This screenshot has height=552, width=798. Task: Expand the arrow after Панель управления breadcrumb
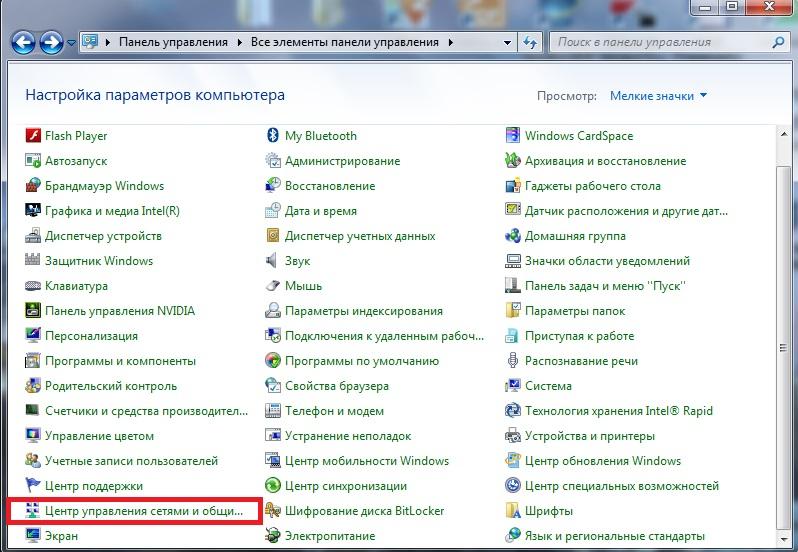(240, 43)
